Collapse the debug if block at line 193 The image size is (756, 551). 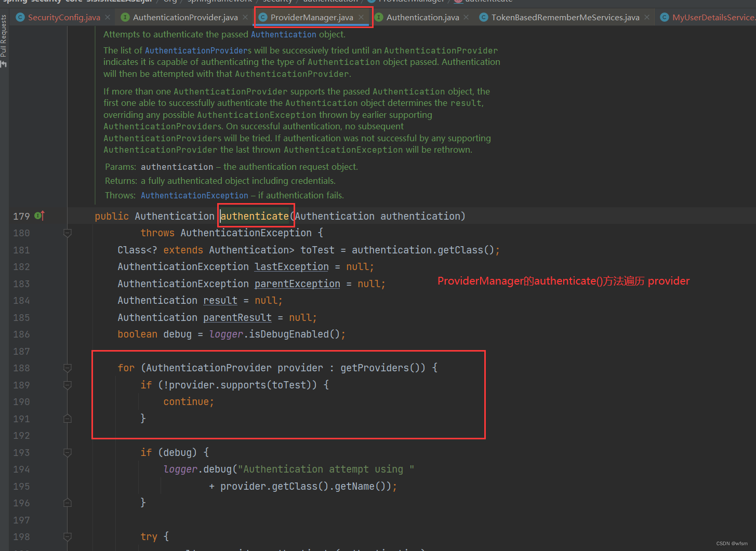coord(67,452)
